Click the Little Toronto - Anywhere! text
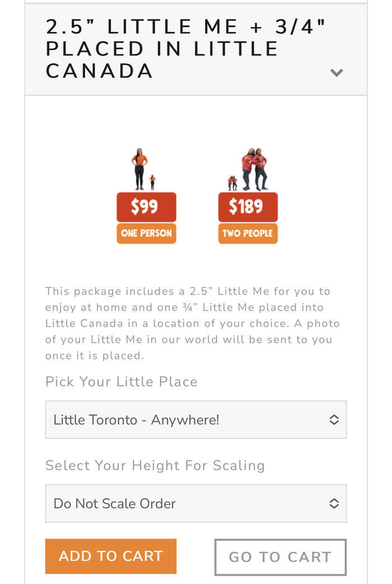Image resolution: width=392 pixels, height=584 pixels. point(137,420)
